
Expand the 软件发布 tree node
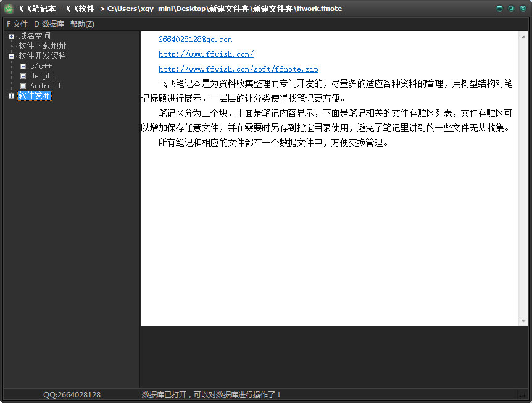pyautogui.click(x=12, y=96)
